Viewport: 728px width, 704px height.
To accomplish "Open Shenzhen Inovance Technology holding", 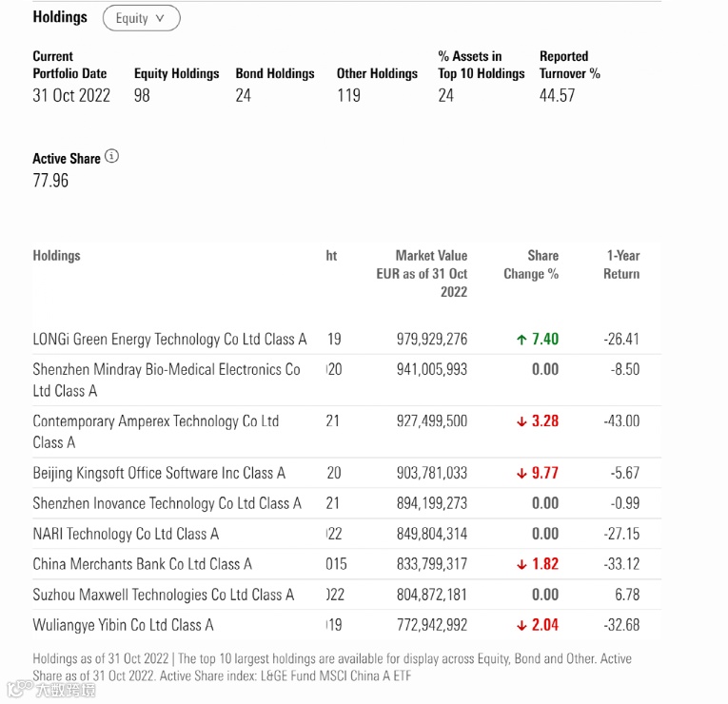I will [x=167, y=503].
